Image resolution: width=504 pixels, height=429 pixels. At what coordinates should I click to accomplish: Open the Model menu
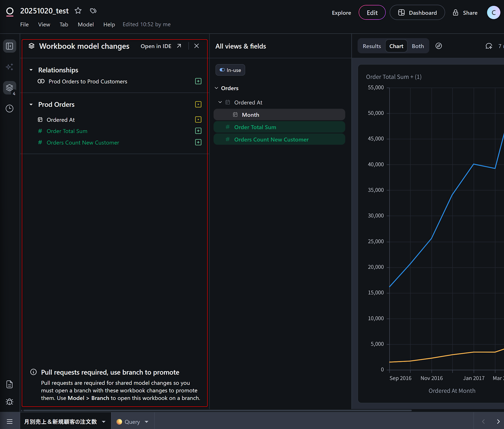[x=86, y=24]
